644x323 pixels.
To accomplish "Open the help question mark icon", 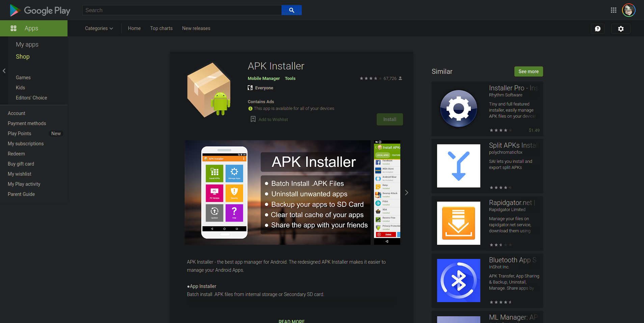I will pos(598,29).
